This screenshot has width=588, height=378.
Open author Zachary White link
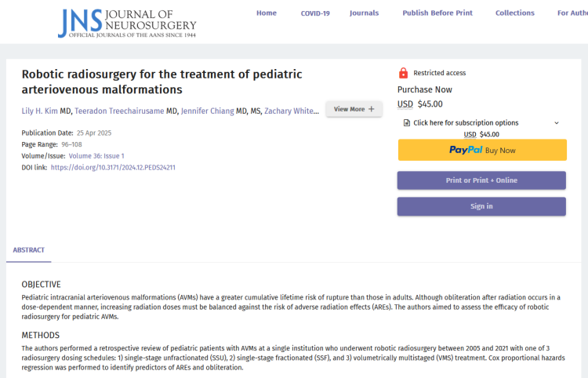[289, 111]
